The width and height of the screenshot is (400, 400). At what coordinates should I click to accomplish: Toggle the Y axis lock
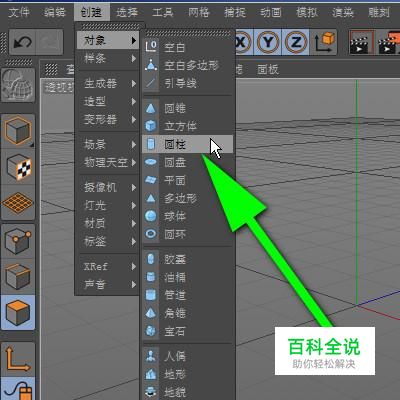tap(268, 42)
